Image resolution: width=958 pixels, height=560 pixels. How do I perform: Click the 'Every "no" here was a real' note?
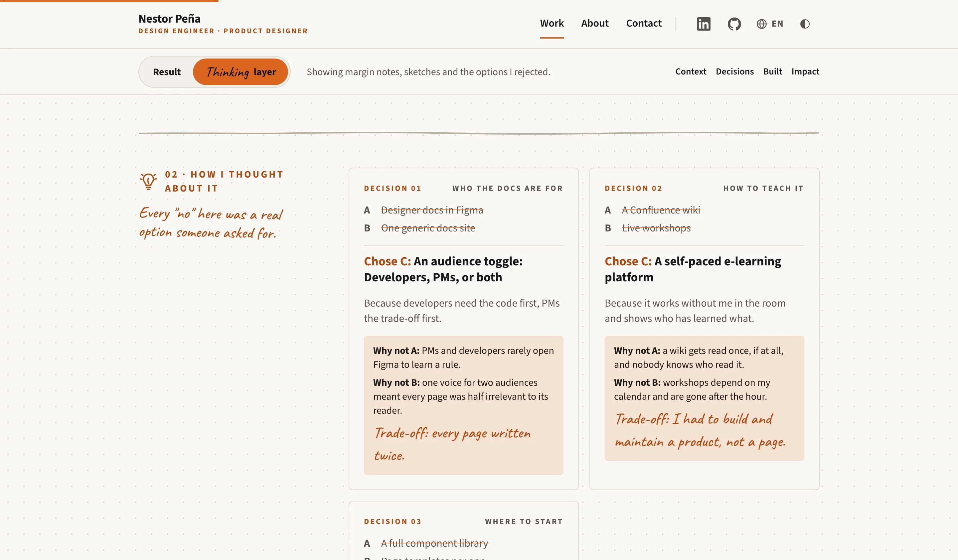(x=211, y=223)
